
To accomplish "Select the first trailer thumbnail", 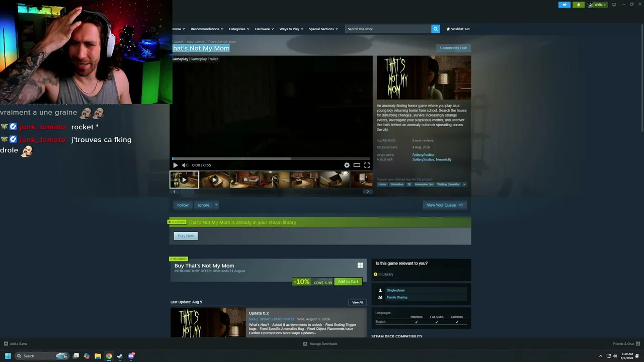I will pos(184,179).
